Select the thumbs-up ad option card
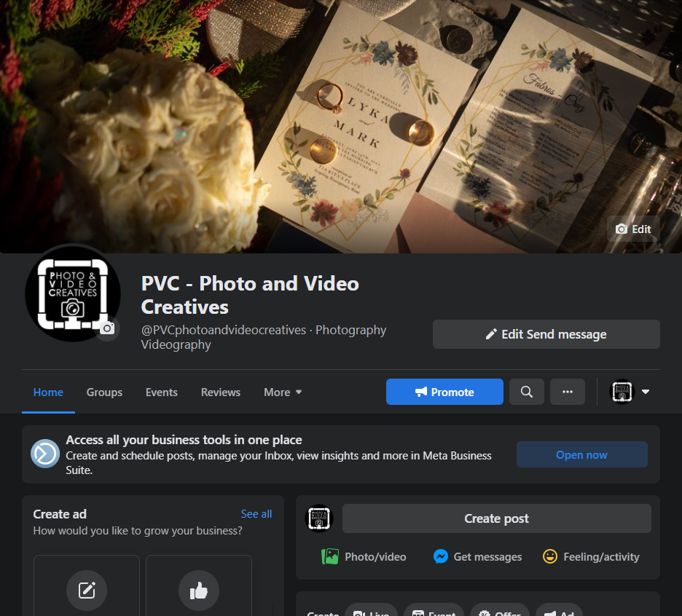Screen dimensions: 682x616 199,585
